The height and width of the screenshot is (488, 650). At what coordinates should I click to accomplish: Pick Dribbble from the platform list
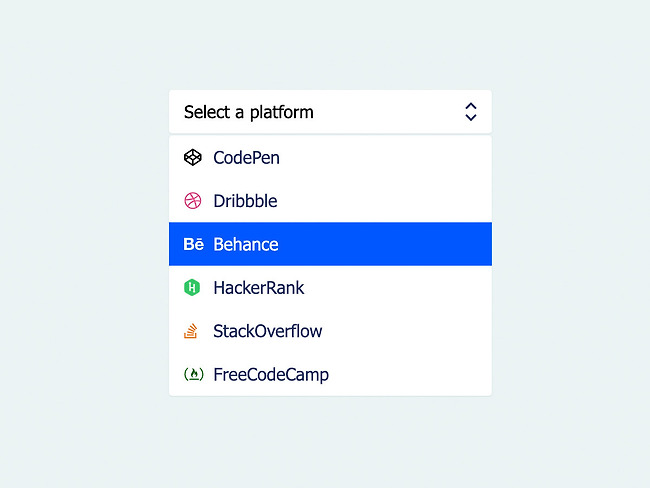(x=245, y=201)
